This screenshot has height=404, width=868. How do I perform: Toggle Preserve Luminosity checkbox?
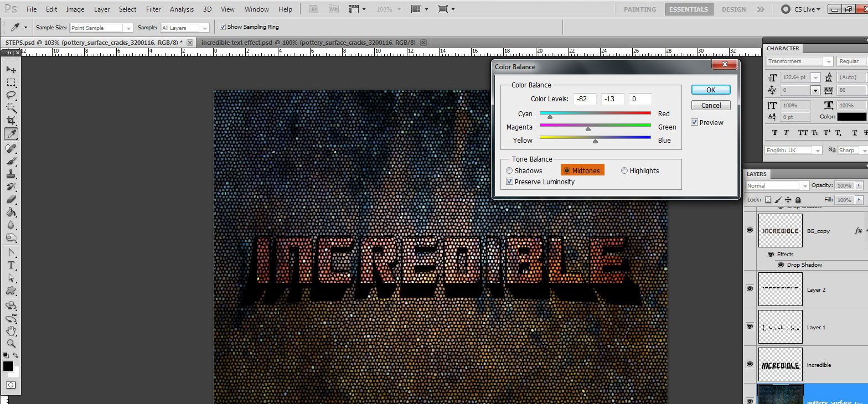[509, 182]
